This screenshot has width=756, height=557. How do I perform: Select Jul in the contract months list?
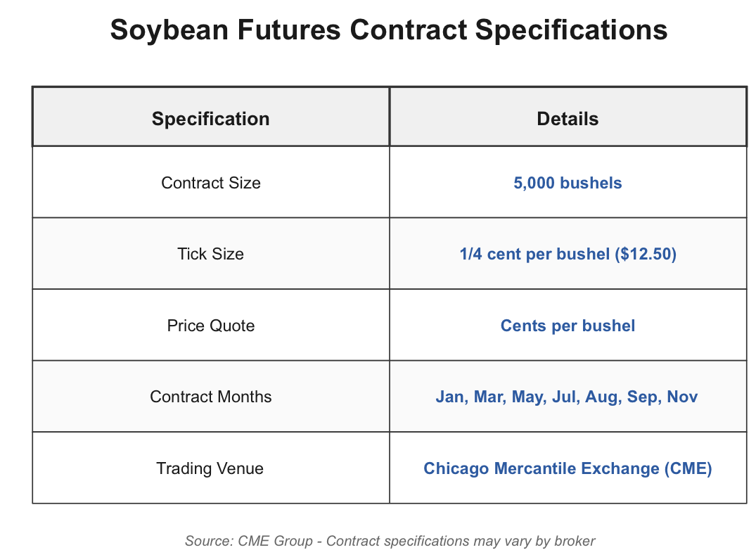tap(565, 397)
